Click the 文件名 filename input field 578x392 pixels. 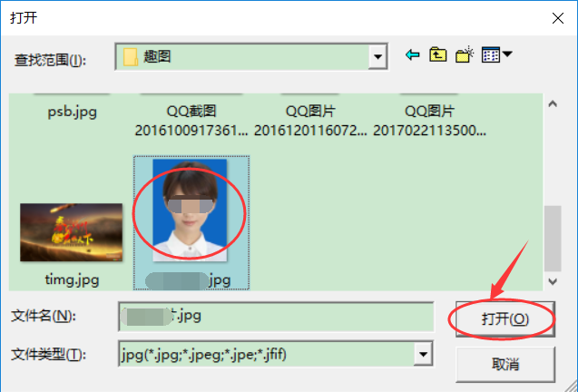pyautogui.click(x=276, y=317)
